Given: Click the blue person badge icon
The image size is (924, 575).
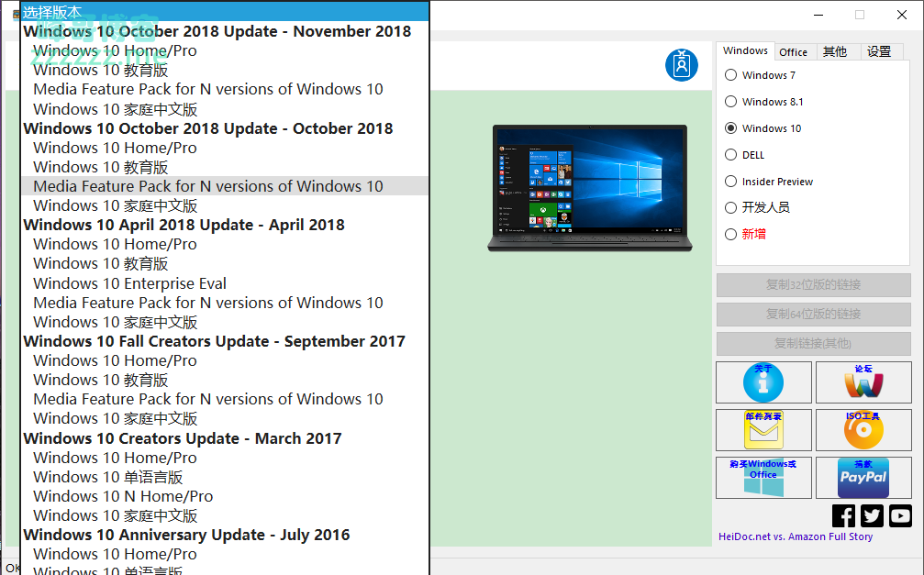Looking at the screenshot, I should click(x=681, y=65).
